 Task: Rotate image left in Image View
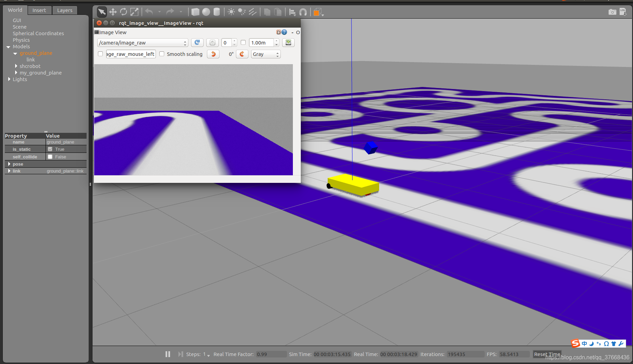tap(213, 54)
